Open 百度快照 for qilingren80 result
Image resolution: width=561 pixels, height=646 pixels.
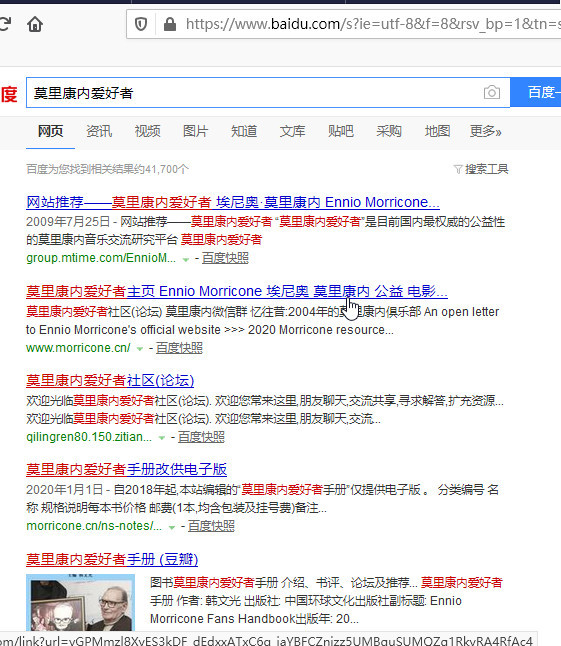tap(201, 437)
